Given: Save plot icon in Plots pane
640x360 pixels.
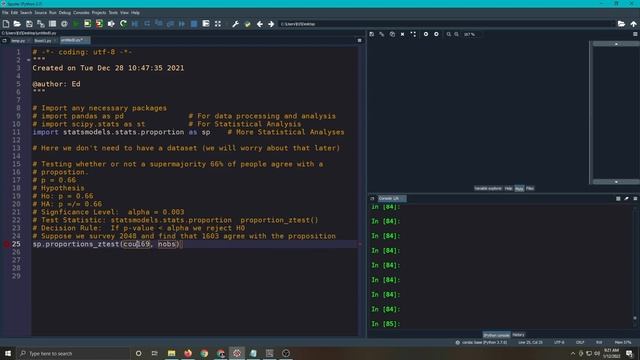Looking at the screenshot, I should pos(372,34).
